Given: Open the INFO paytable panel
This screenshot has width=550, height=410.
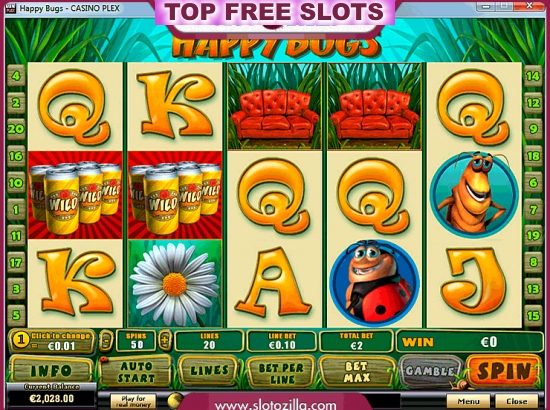Looking at the screenshot, I should tap(51, 370).
